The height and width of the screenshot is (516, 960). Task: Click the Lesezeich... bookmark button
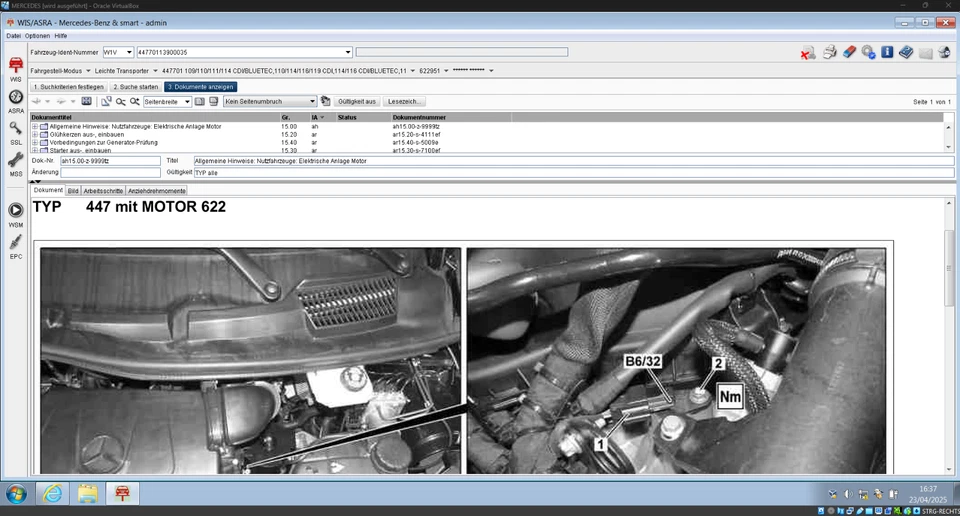point(404,102)
